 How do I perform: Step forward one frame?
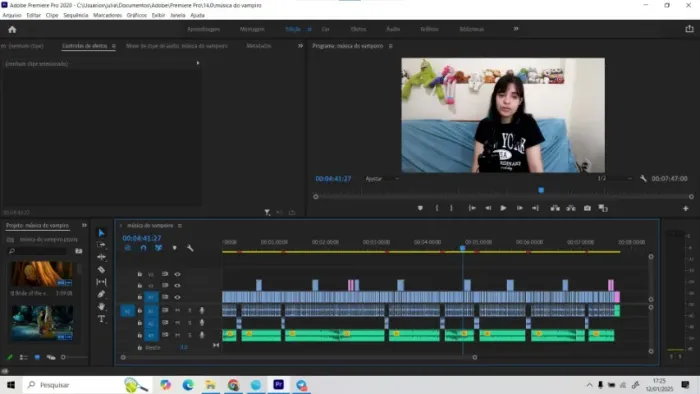519,208
